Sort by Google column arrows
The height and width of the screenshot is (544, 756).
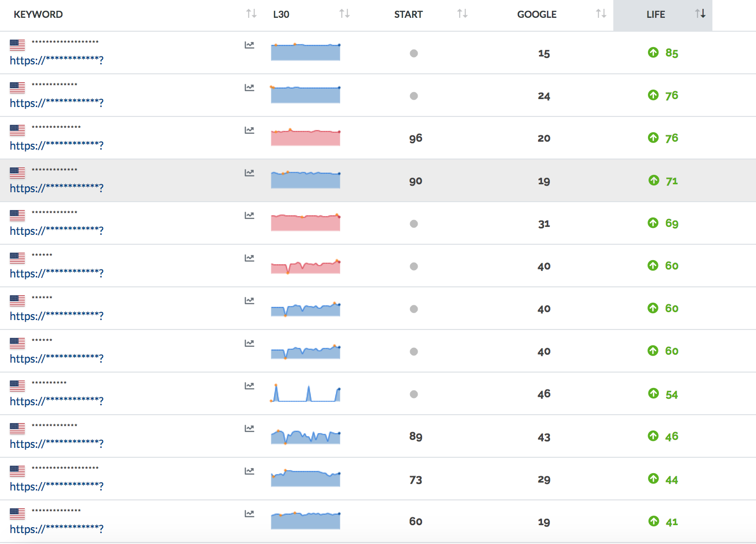click(601, 14)
